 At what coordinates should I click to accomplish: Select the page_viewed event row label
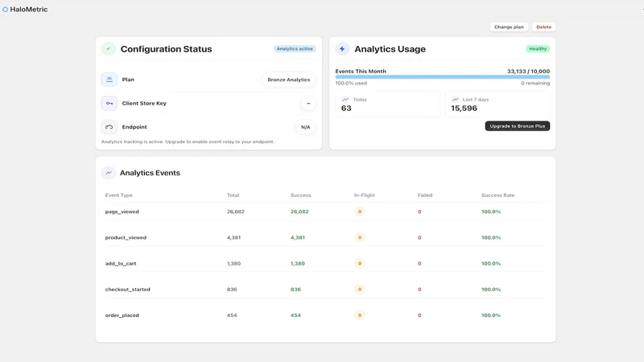pyautogui.click(x=122, y=212)
